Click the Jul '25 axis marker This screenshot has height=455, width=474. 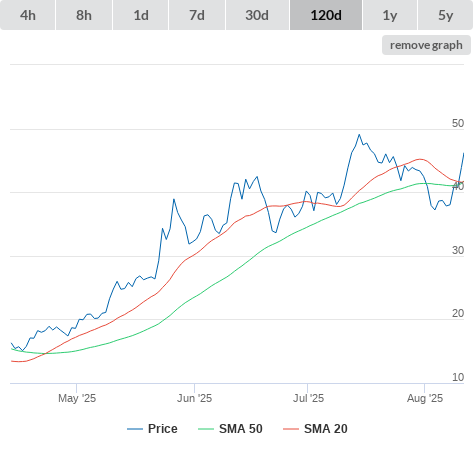[x=308, y=398]
